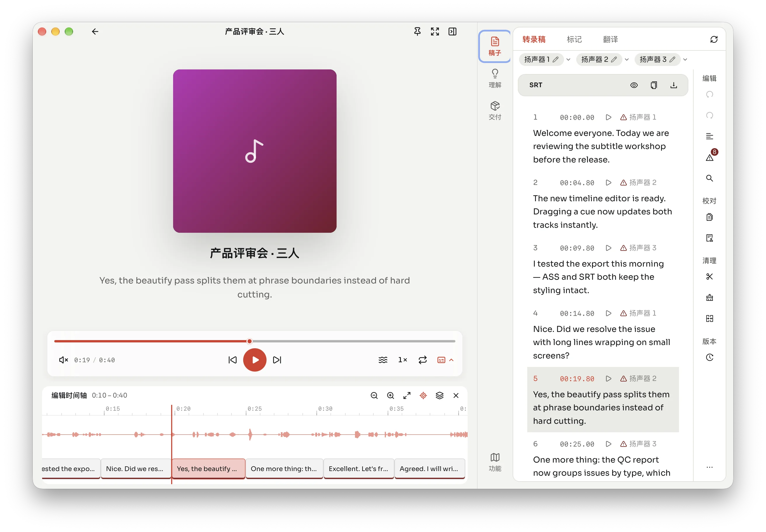The width and height of the screenshot is (766, 532).
Task: Toggle SRT preview eye icon
Action: point(634,85)
